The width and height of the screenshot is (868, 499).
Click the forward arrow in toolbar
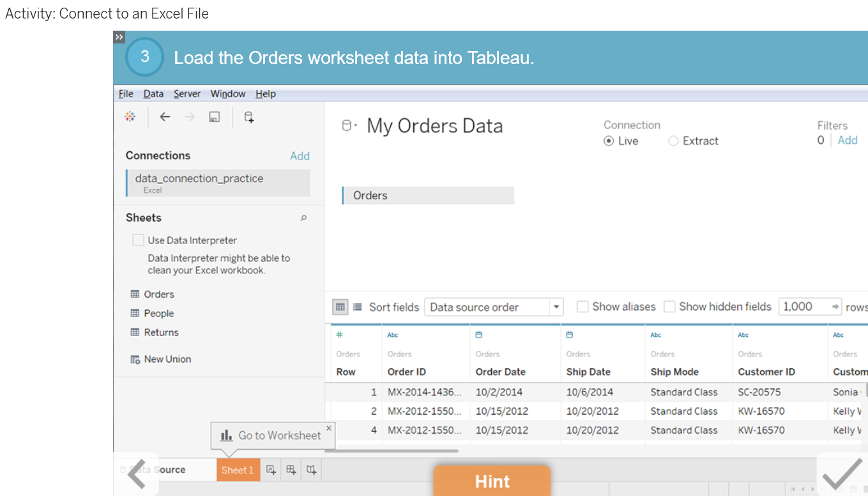click(190, 116)
